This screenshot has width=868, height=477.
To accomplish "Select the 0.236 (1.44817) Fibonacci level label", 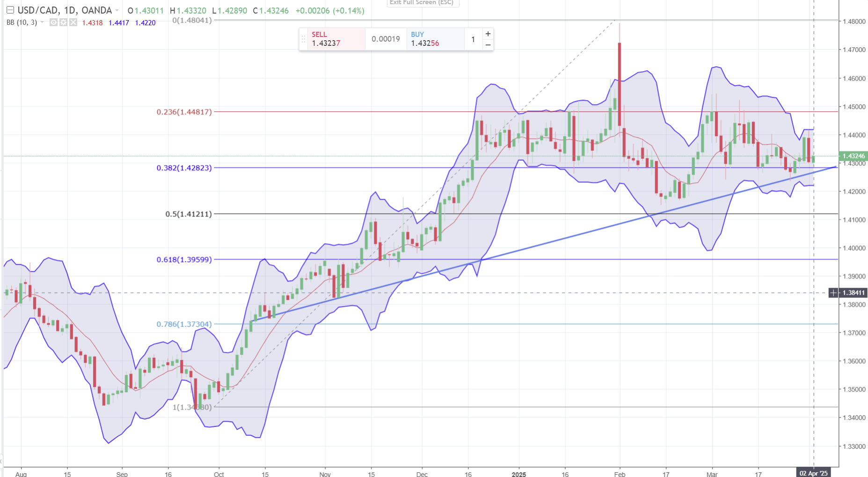I will 184,112.
